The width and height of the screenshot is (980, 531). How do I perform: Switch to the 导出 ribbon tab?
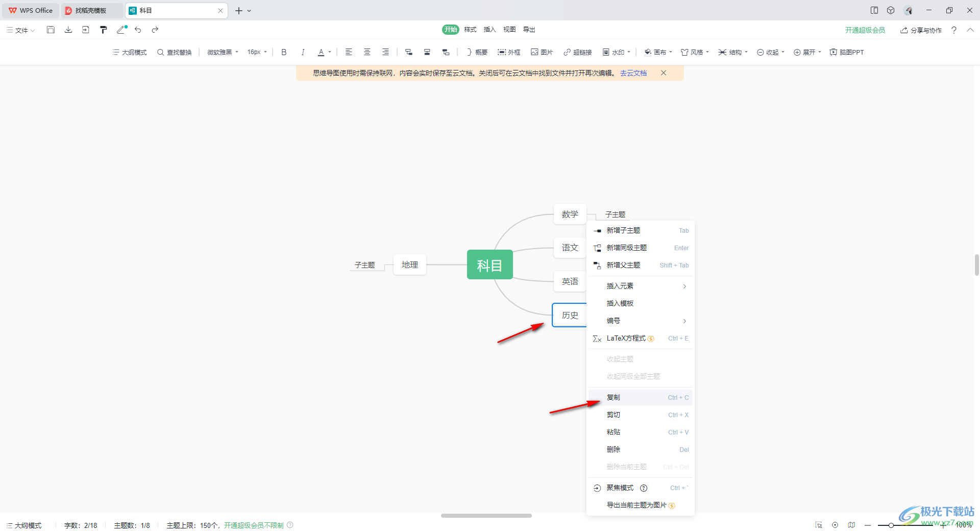click(x=529, y=30)
